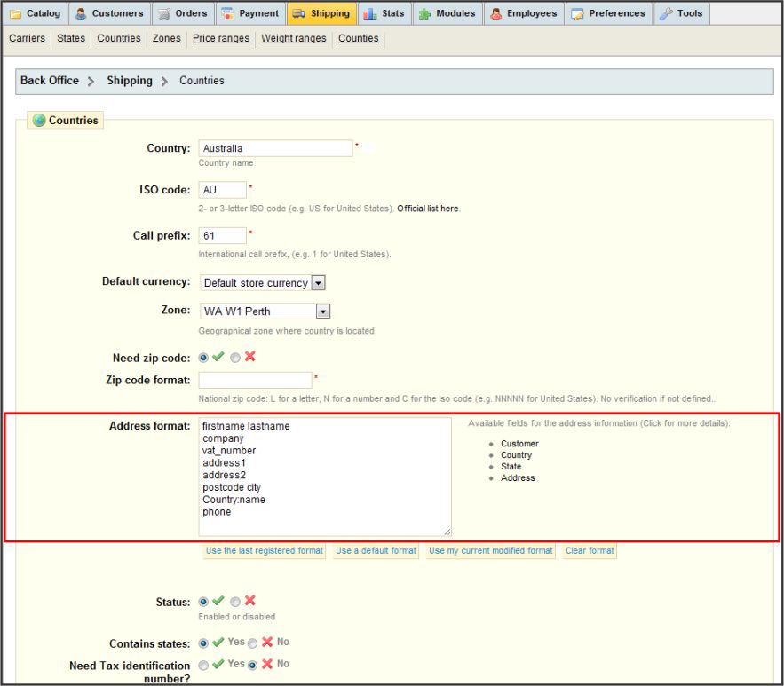Select Yes for Need Tax identification number
Viewport: 784px width, 686px height.
click(204, 665)
